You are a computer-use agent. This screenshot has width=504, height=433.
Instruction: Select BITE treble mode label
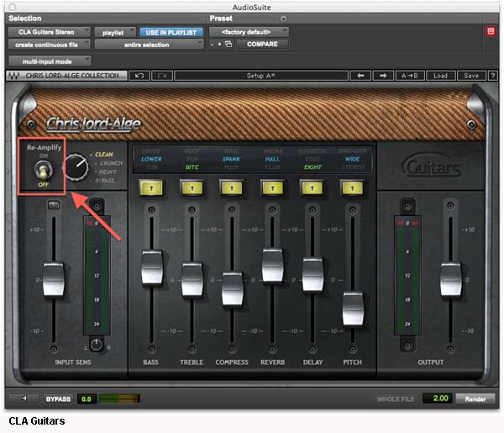(x=192, y=167)
